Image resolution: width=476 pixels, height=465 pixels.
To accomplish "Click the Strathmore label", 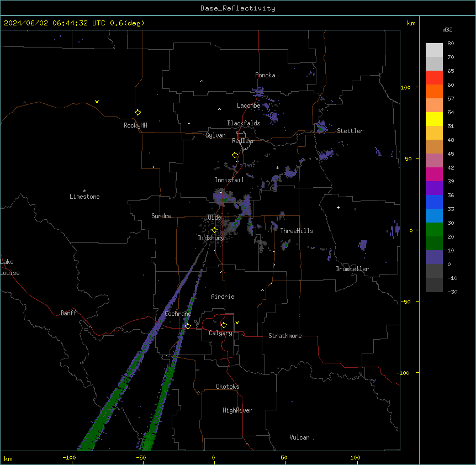I will (285, 336).
